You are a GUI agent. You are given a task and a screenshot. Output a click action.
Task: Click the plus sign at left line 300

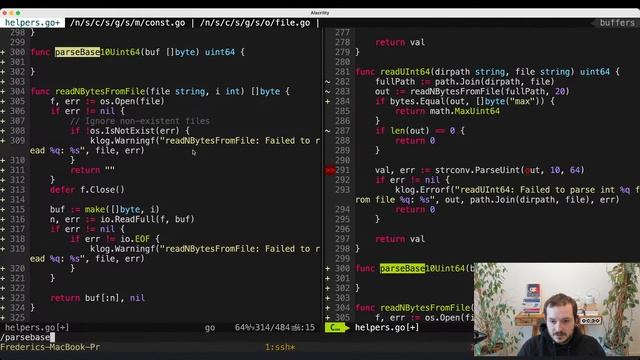2,52
